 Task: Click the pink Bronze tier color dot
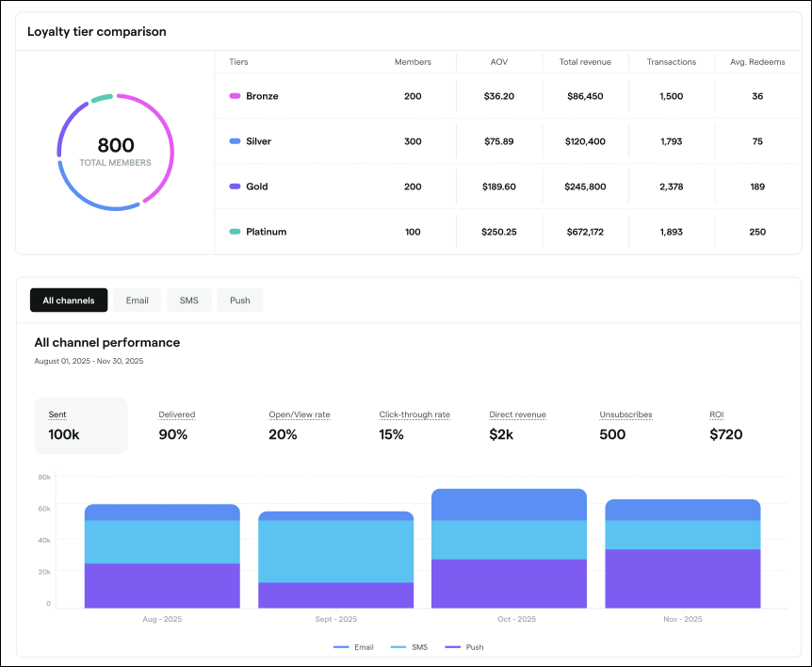tap(235, 96)
